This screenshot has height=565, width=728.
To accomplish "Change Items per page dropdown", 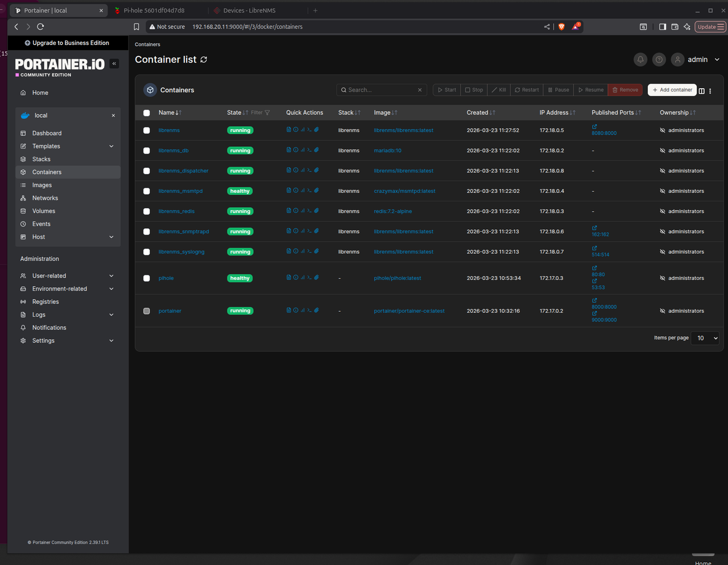I will pyautogui.click(x=705, y=338).
